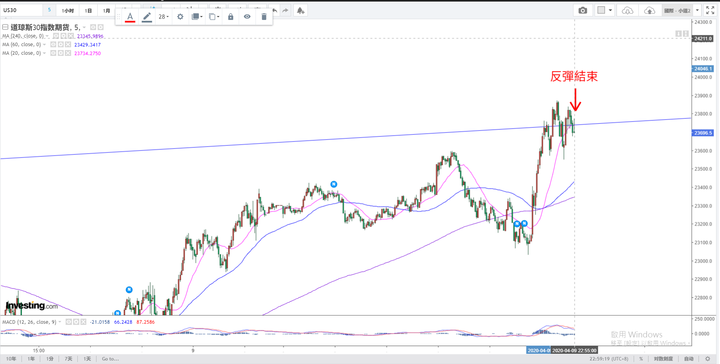Toggle visibility icon of main series
Screen dimensions: 720x364
coord(93,28)
